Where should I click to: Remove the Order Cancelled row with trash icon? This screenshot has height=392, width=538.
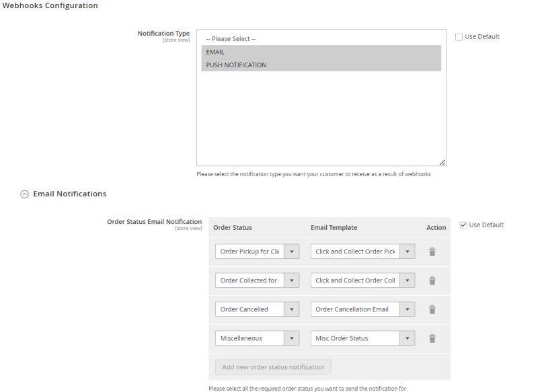click(432, 309)
